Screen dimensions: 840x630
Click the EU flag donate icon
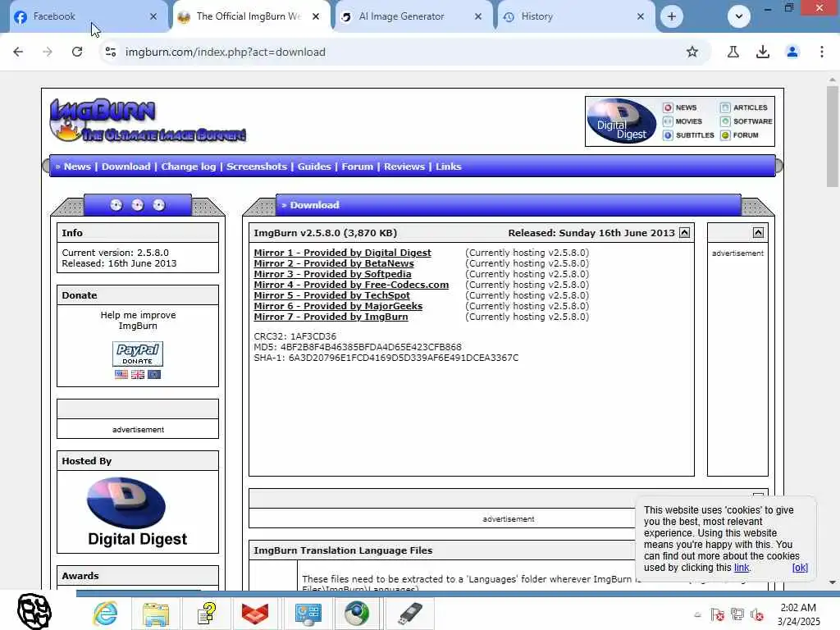click(154, 374)
